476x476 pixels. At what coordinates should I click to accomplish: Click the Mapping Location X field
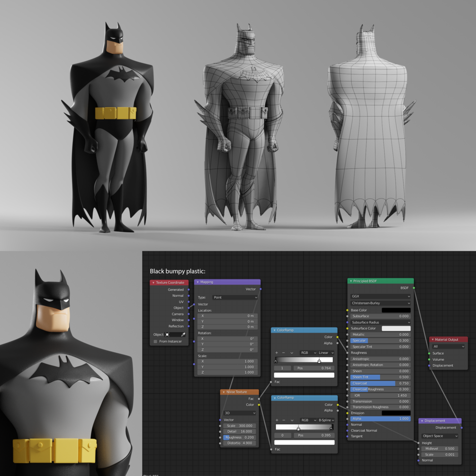(228, 316)
